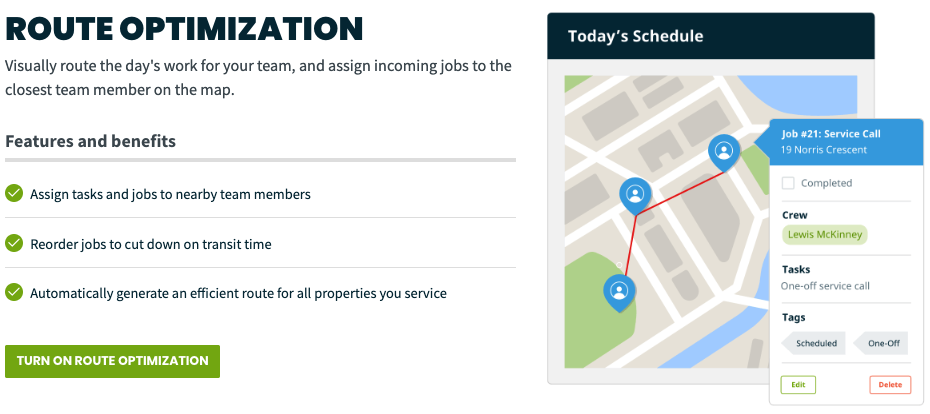Viewport: 930px width, 414px height.
Task: Click checkmark icon beside Reorder jobs
Action: (14, 243)
